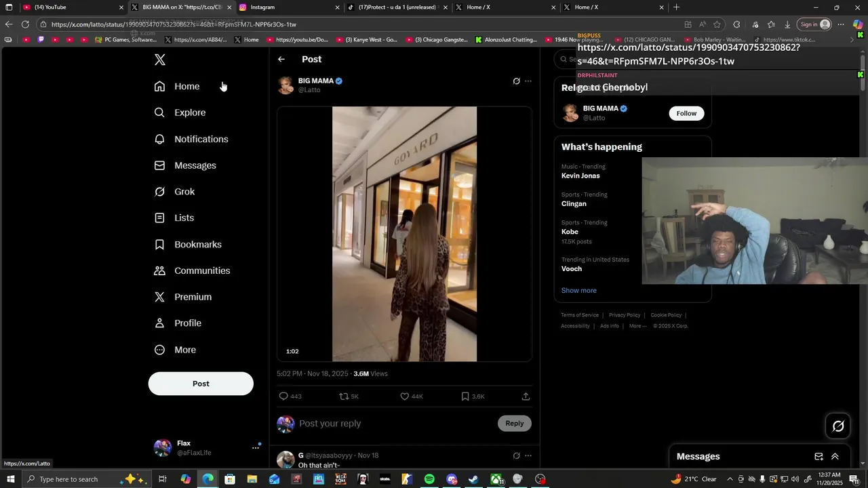868x488 pixels.
Task: Open Lists in the sidebar
Action: [x=174, y=218]
